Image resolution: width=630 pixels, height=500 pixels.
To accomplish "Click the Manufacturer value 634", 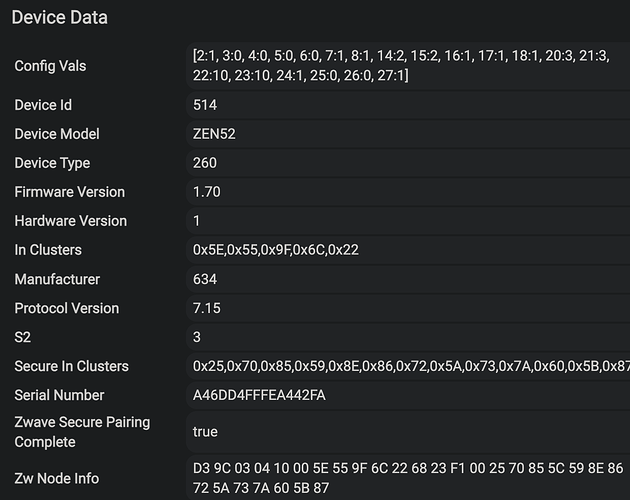I will click(x=205, y=279).
